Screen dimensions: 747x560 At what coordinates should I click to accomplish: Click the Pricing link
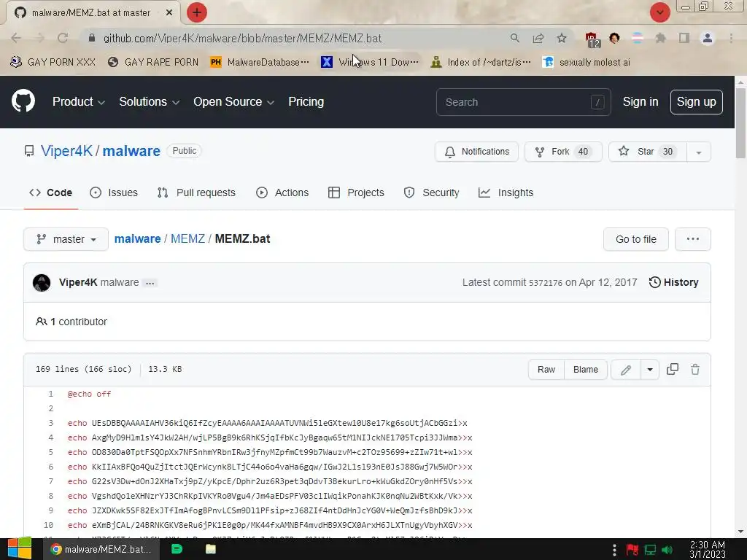(306, 101)
